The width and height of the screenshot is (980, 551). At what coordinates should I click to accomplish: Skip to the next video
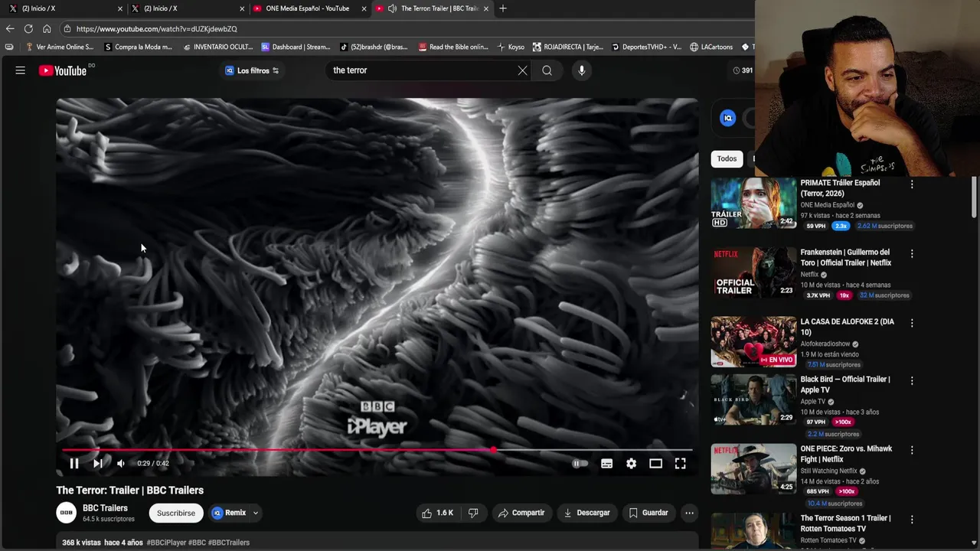97,463
